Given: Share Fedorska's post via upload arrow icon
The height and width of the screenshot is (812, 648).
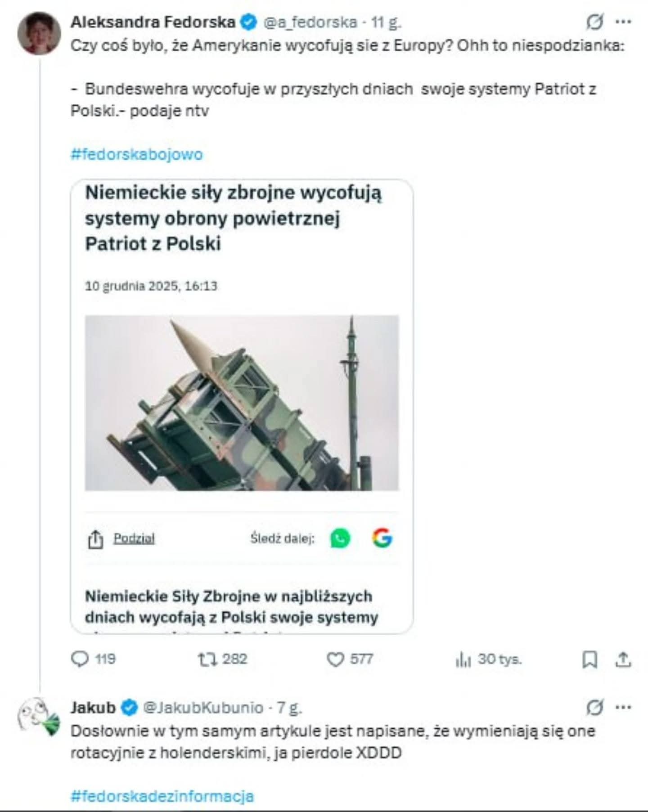Looking at the screenshot, I should [x=623, y=660].
